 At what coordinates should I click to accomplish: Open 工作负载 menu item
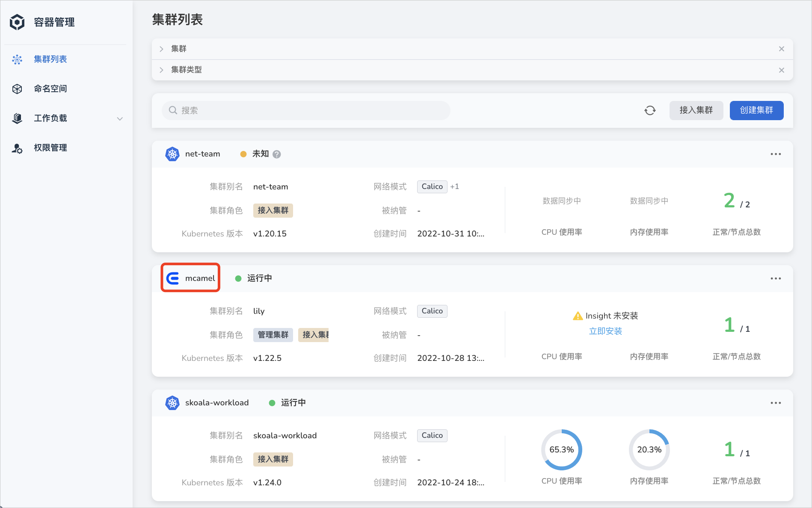(x=50, y=118)
